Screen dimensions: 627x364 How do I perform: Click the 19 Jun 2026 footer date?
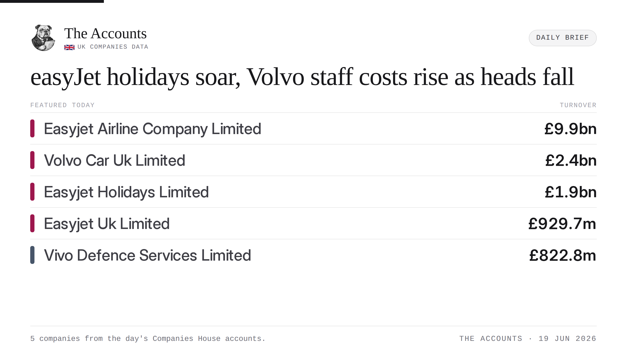567,338
